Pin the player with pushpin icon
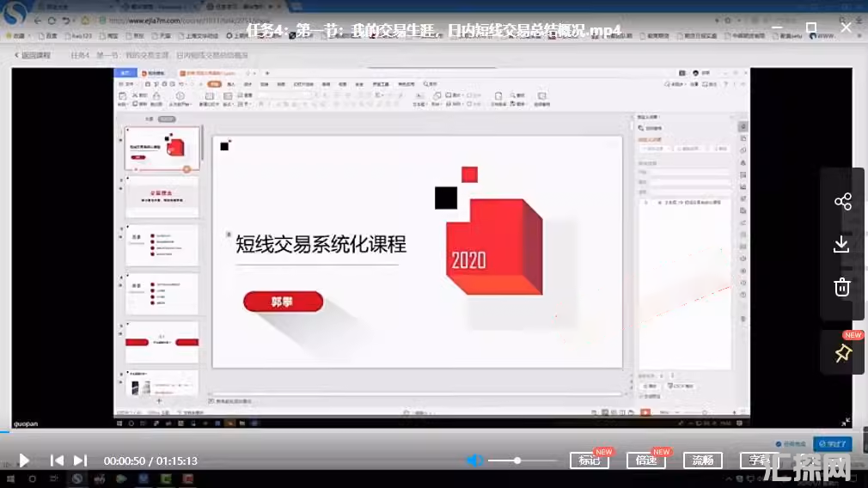The width and height of the screenshot is (868, 488). pyautogui.click(x=842, y=353)
